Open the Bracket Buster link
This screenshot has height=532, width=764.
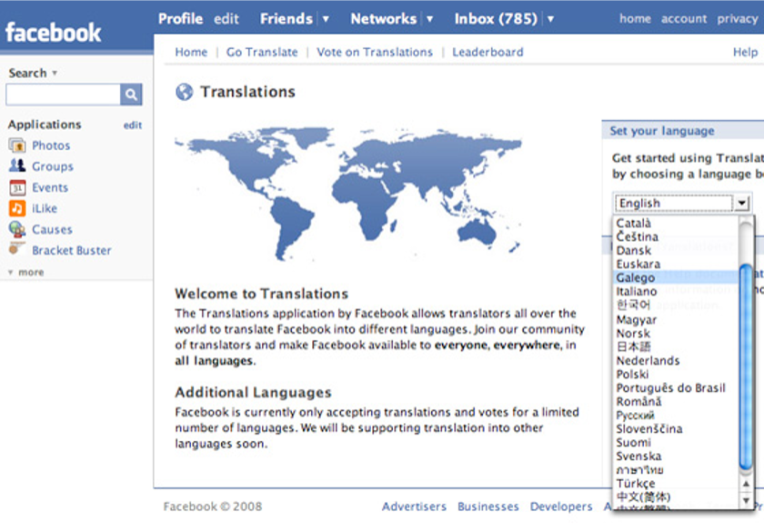(72, 250)
